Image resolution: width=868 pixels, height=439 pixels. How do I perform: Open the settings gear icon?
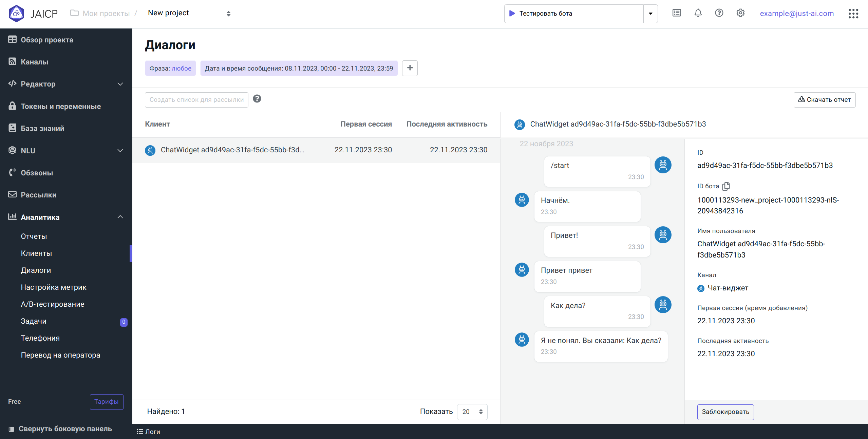click(740, 13)
